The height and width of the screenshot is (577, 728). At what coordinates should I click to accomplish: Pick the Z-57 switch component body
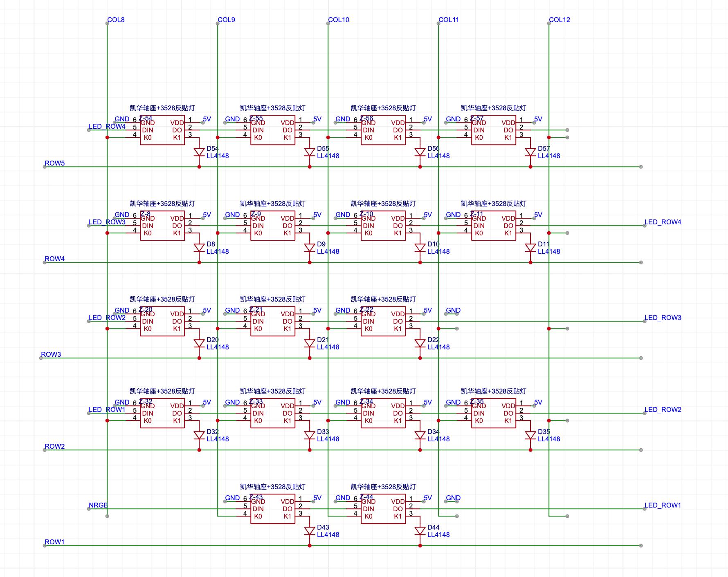coord(494,130)
